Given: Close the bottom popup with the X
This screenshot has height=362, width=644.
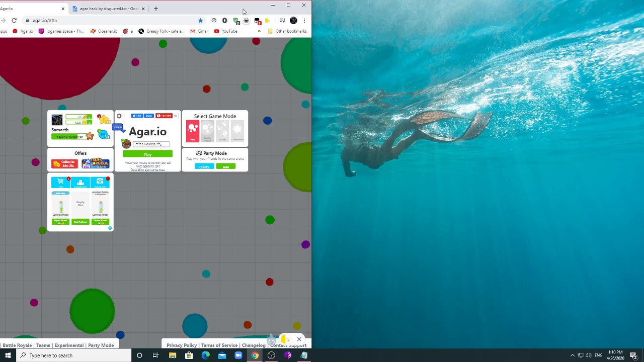Looking at the screenshot, I should click(299, 339).
